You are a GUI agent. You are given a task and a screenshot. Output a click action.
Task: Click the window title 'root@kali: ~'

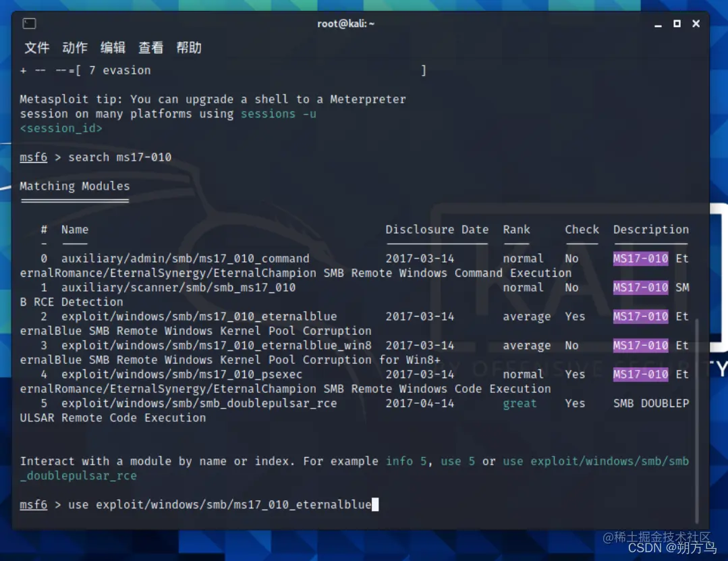pyautogui.click(x=346, y=24)
